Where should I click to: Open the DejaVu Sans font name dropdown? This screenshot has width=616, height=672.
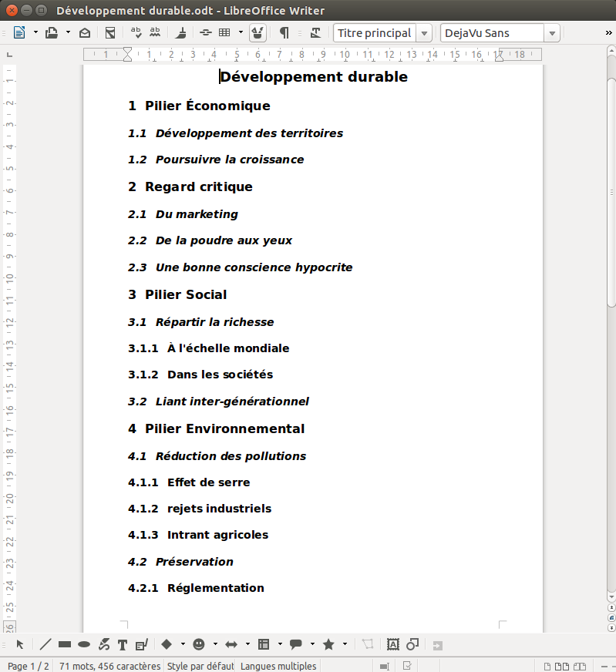[x=551, y=33]
